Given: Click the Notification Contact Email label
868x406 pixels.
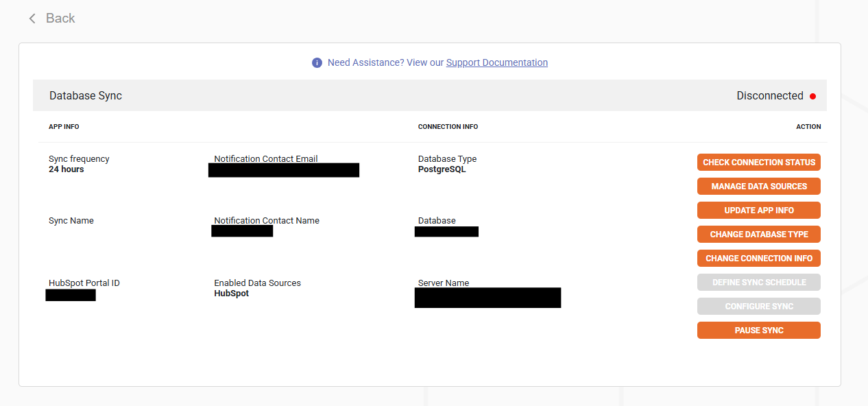Looking at the screenshot, I should click(266, 159).
